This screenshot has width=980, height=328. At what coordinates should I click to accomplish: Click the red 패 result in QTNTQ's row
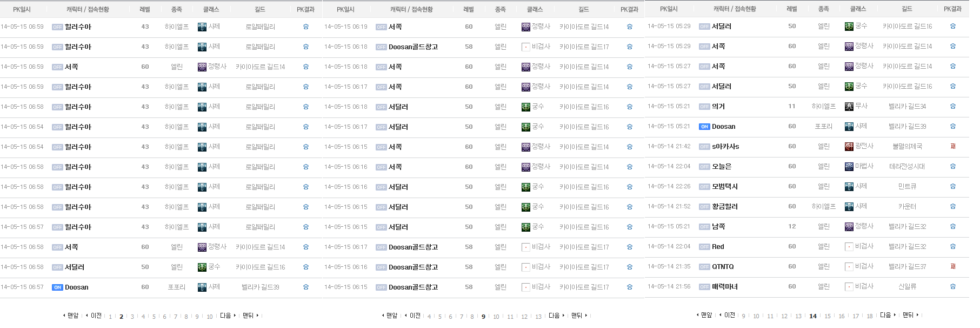click(952, 267)
